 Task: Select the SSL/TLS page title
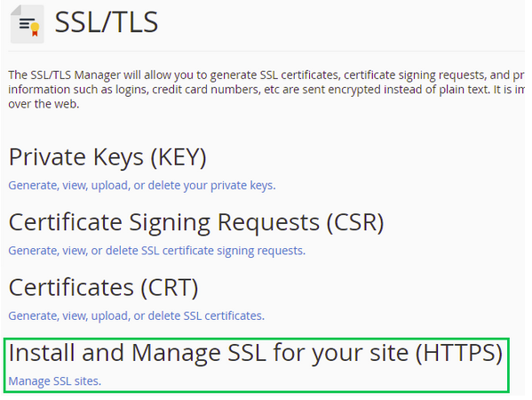[107, 22]
